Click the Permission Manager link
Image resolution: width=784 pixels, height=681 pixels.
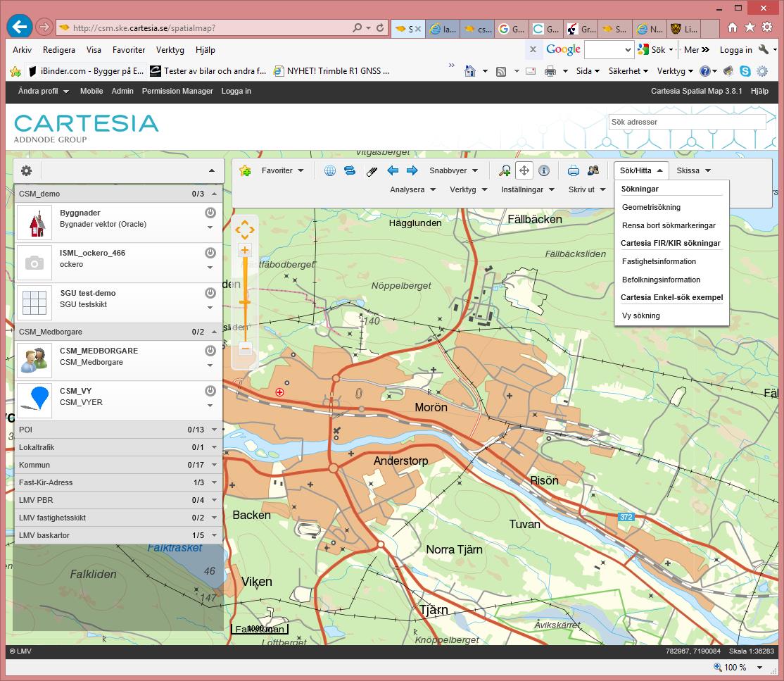point(177,91)
